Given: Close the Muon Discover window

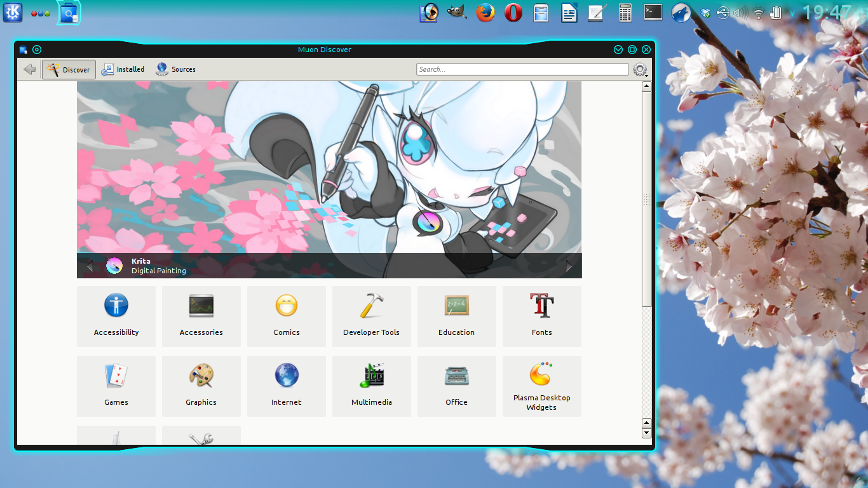Looking at the screenshot, I should pos(646,50).
